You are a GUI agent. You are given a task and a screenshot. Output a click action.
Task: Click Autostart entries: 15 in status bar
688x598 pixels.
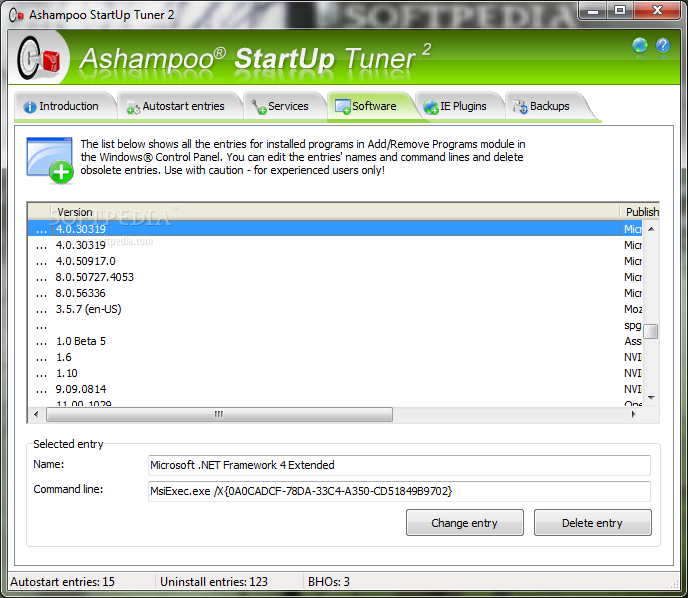(x=62, y=582)
